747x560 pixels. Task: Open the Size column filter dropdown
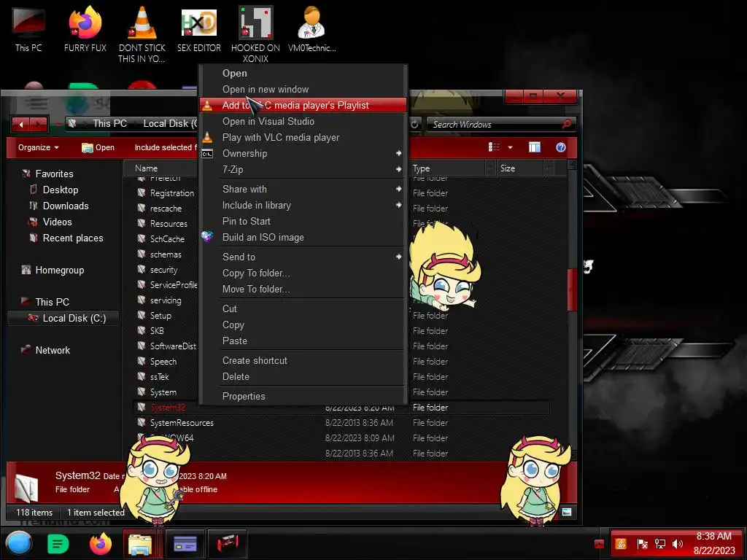(x=549, y=168)
